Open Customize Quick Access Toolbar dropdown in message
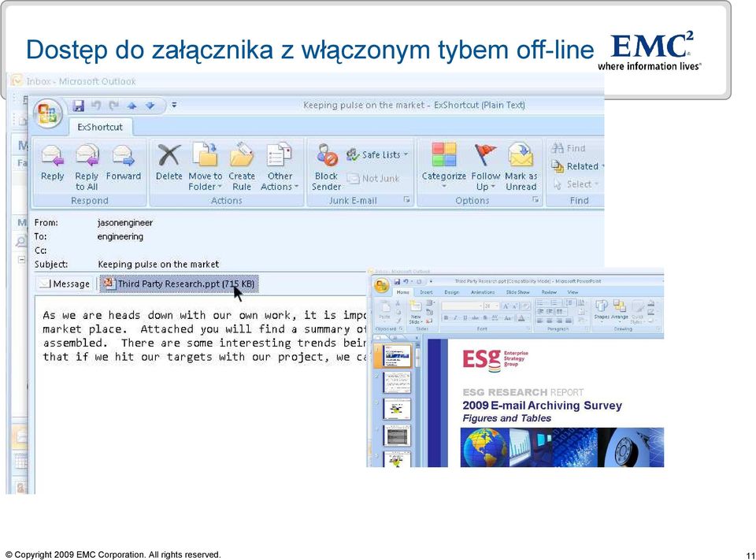This screenshot has height=560, width=756. [x=174, y=106]
